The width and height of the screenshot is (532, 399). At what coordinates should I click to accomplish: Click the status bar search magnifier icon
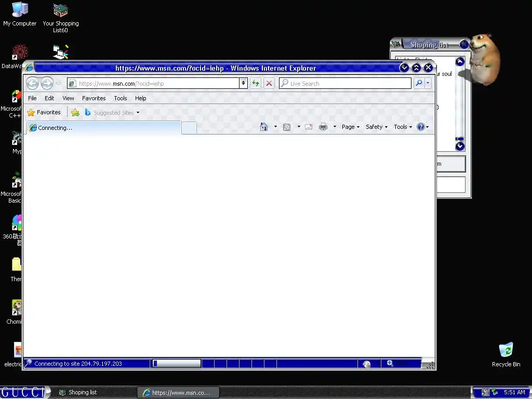(29, 363)
